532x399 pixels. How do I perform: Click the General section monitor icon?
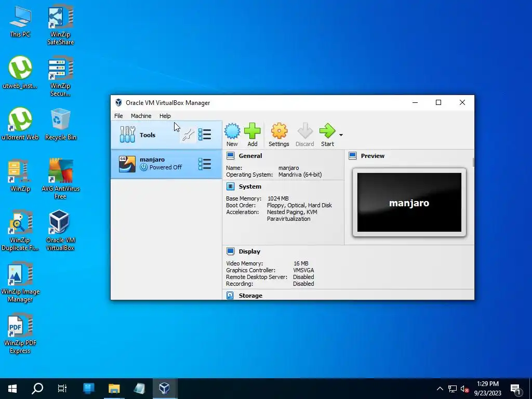(x=230, y=156)
